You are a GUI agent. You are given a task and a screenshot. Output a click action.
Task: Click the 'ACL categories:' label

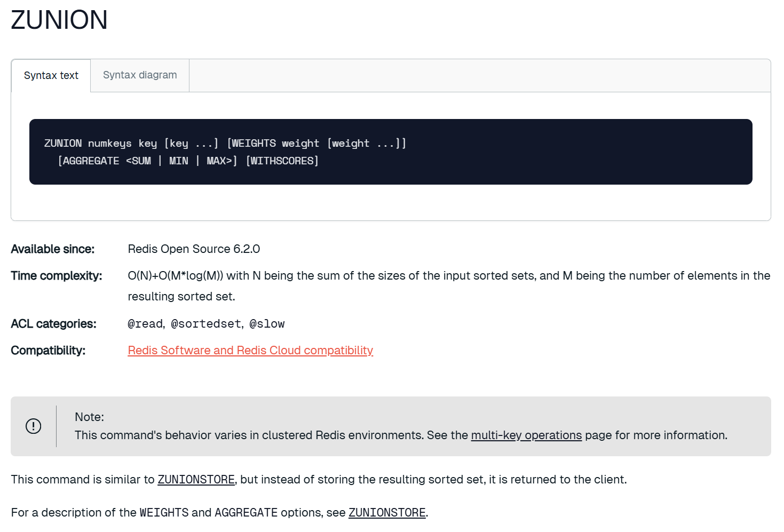[54, 324]
